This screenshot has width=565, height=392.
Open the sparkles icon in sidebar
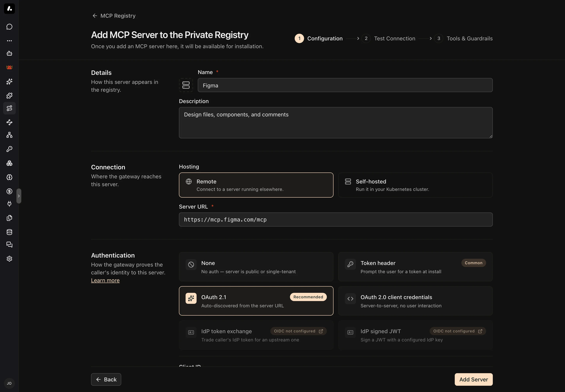click(x=9, y=82)
